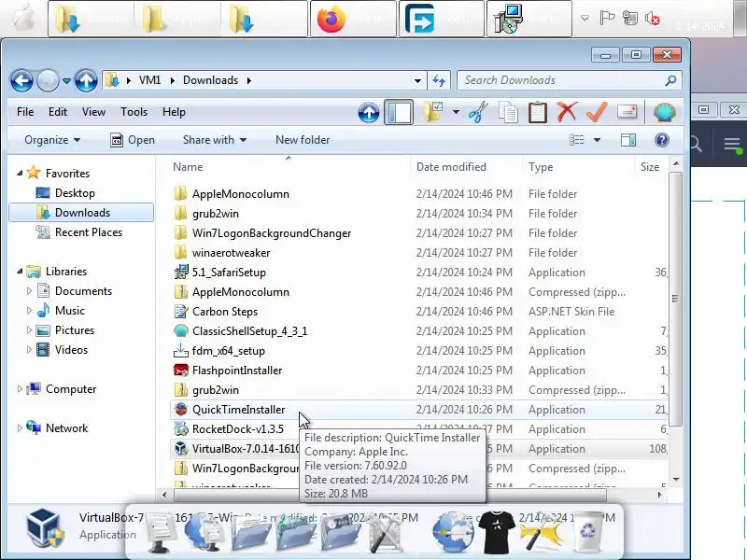
Task: Expand the Network node
Action: coord(20,428)
